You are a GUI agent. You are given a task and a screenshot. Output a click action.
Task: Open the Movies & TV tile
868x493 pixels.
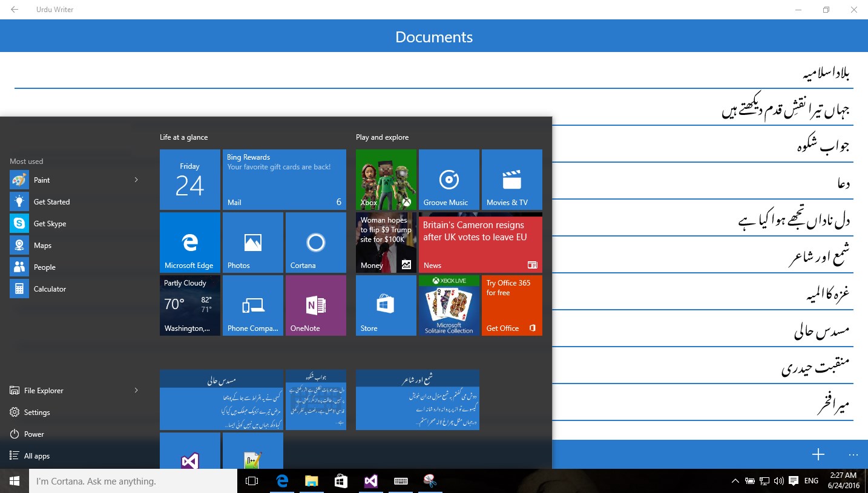coord(512,180)
